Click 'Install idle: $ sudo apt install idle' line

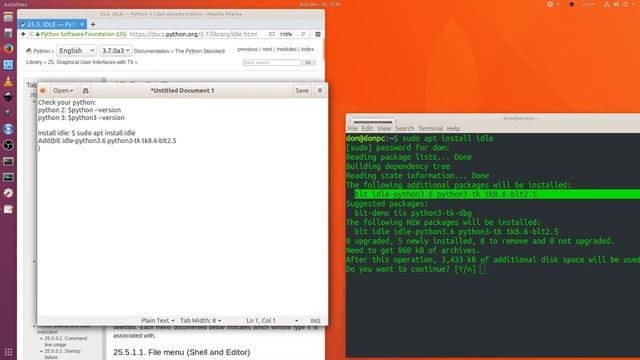point(87,133)
